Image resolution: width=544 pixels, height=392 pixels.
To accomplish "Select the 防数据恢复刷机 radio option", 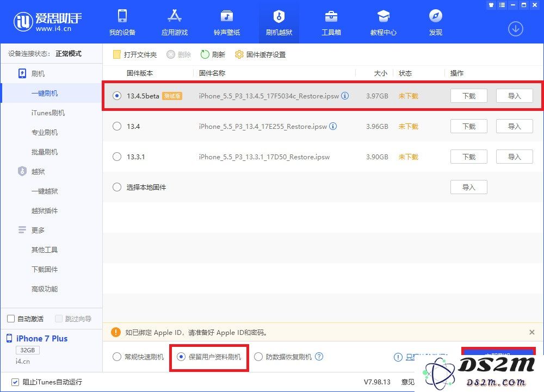I will (258, 357).
